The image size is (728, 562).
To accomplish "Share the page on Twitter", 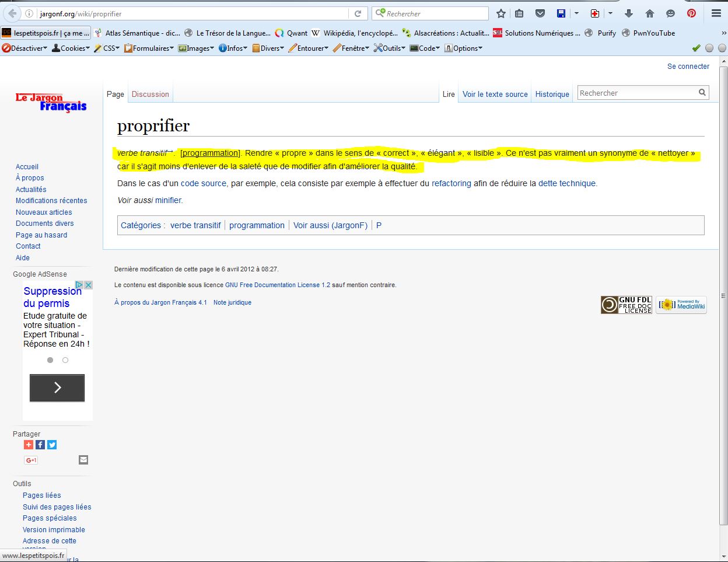I will pos(52,445).
